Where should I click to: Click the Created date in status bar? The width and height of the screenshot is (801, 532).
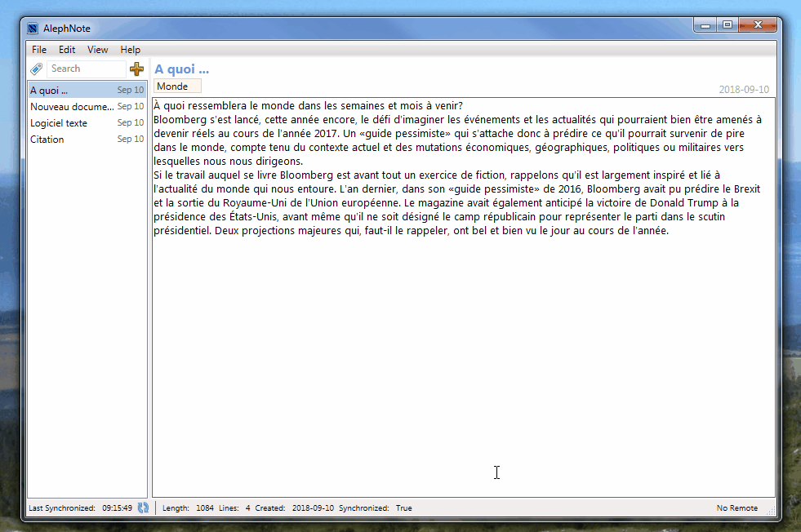coord(313,508)
